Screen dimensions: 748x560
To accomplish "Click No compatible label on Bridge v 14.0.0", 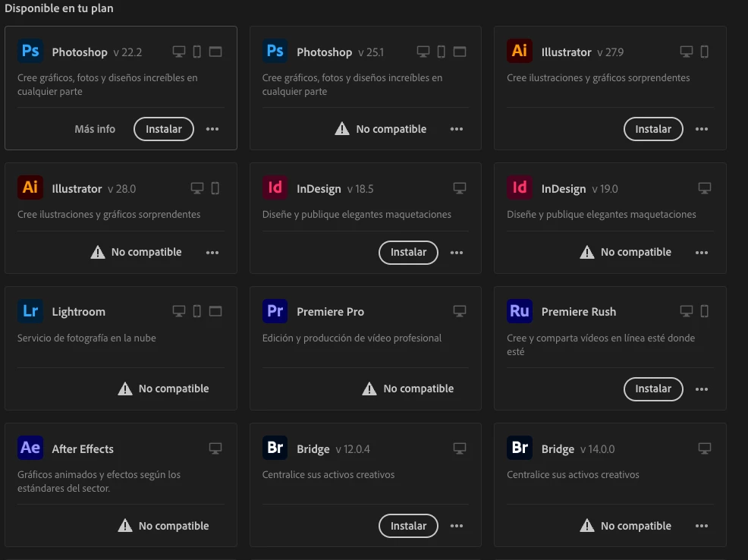I will [636, 526].
